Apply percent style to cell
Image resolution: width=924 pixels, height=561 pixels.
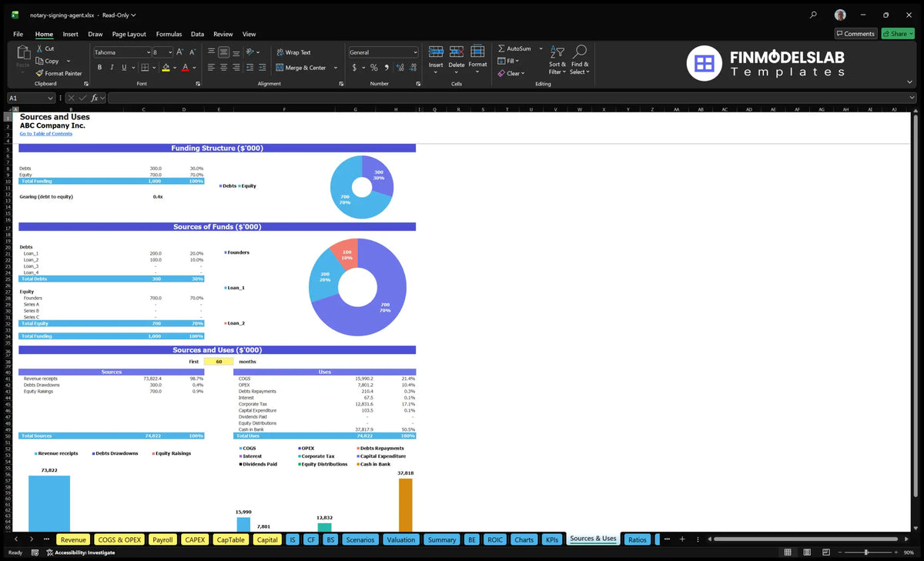coord(374,68)
